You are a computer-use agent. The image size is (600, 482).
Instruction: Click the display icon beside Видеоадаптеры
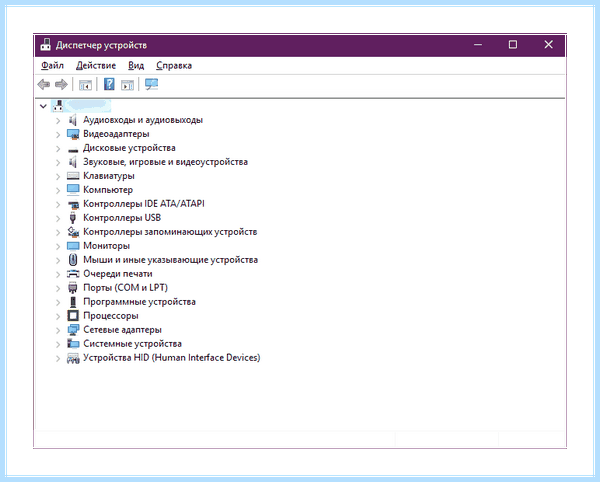click(73, 134)
